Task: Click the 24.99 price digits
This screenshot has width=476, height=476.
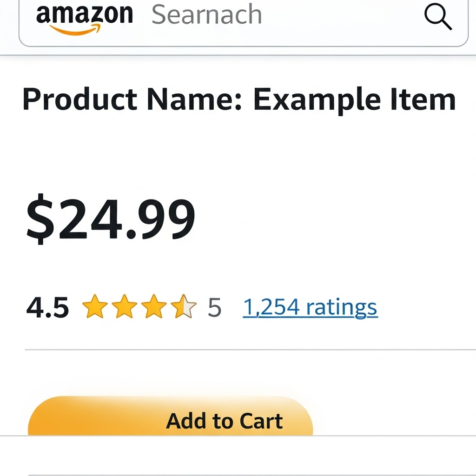Action: click(126, 218)
